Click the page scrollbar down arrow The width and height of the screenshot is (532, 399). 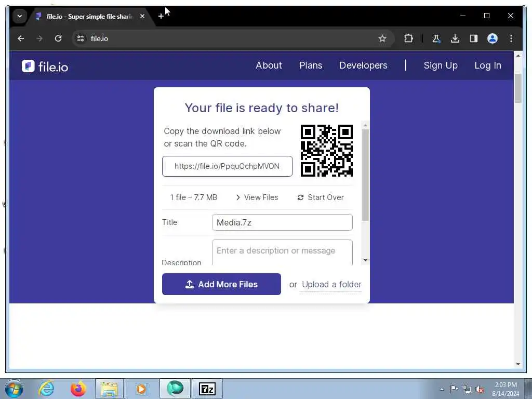[518, 364]
